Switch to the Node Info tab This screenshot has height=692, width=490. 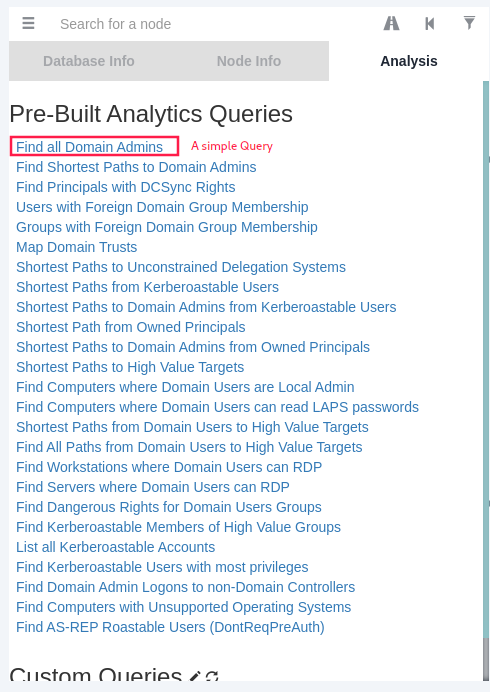coord(249,61)
